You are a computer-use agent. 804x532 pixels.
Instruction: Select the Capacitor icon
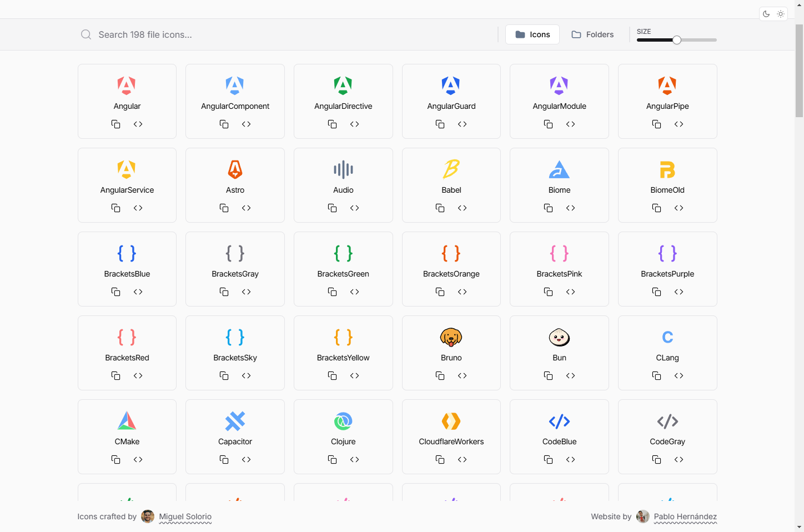click(x=235, y=421)
